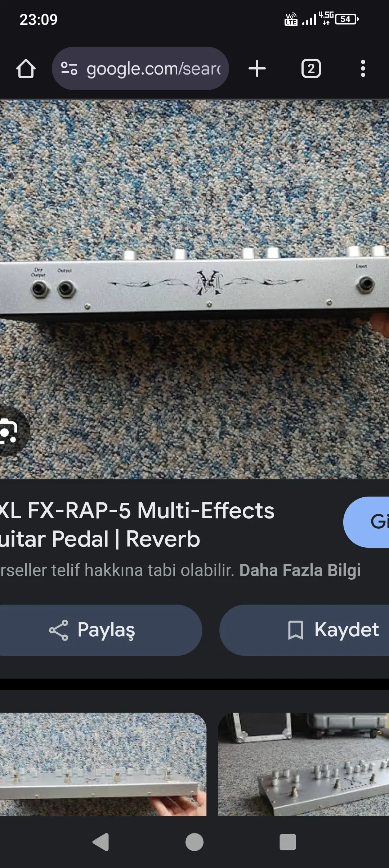
Task: Open a new tab with plus icon
Action: click(257, 68)
